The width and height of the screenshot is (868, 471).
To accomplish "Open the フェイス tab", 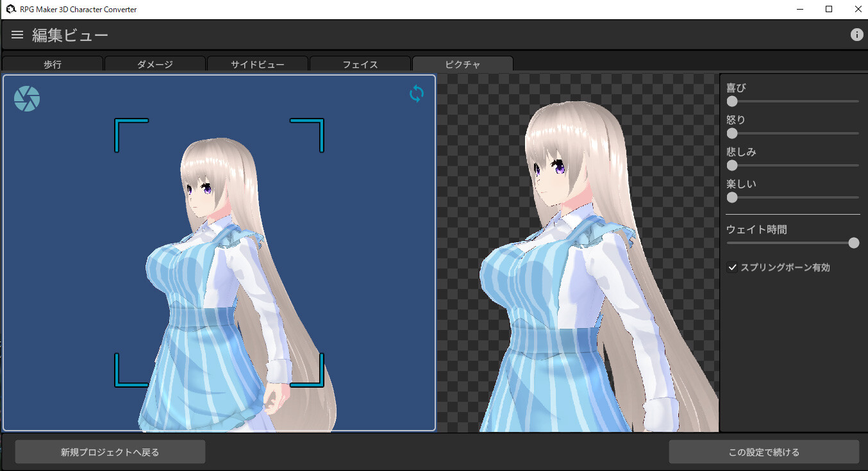I will [x=360, y=64].
